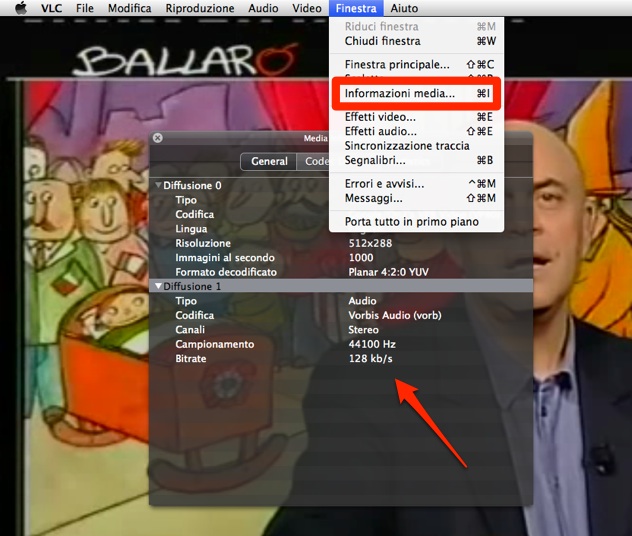Select Planar 4:2:0 YUV value
Viewport: 632px width, 536px height.
[x=389, y=272]
